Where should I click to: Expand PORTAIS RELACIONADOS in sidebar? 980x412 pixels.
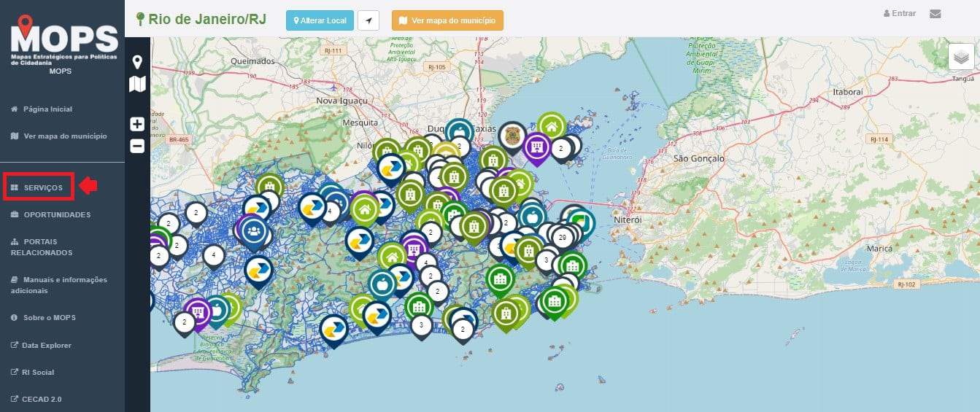coord(42,247)
